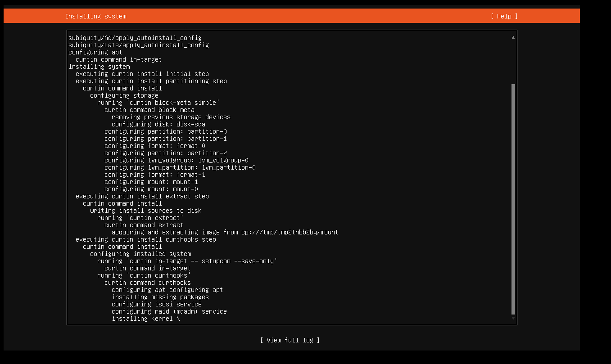The height and width of the screenshot is (364, 611).
Task: Click the 'acquiring and extracting image' line
Action: click(225, 232)
